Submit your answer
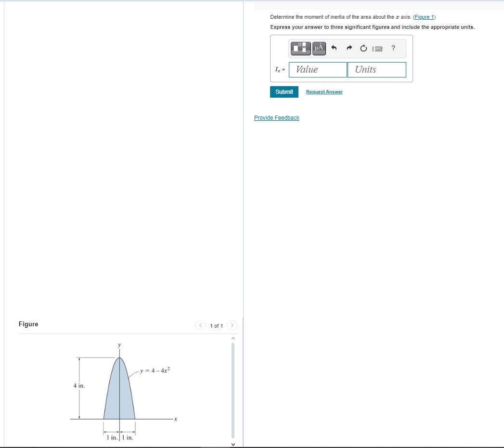The width and height of the screenshot is (504, 448). (284, 91)
